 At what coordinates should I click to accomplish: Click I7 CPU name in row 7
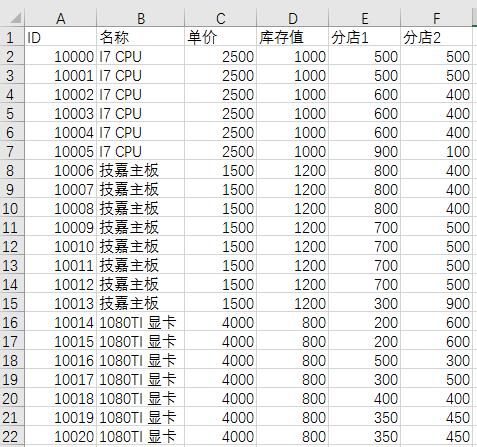coord(141,151)
